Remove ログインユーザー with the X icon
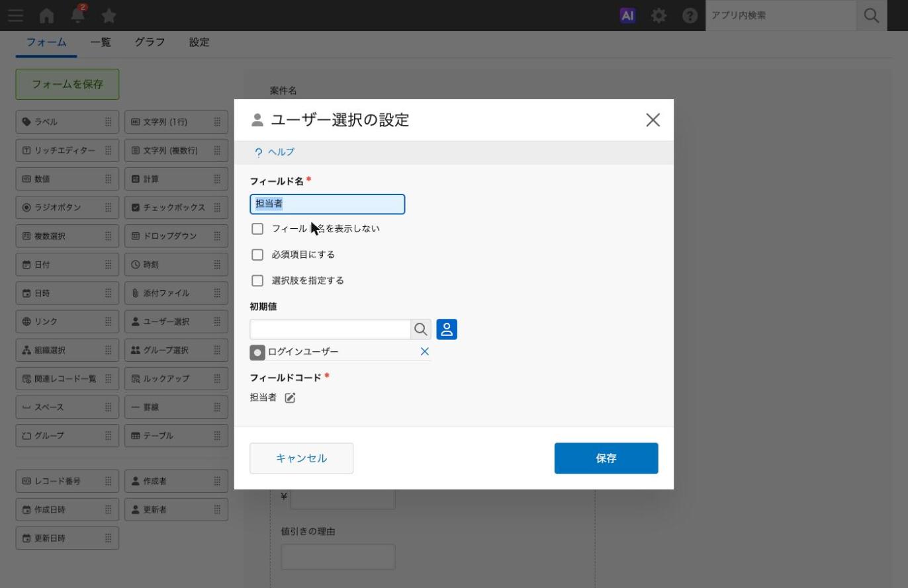908x588 pixels. pos(425,351)
